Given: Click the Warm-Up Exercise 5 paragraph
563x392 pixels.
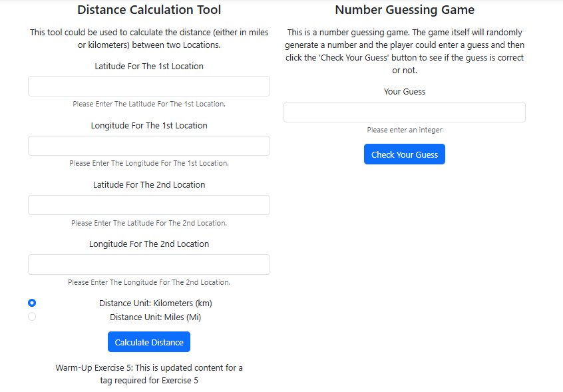Looking at the screenshot, I should tap(149, 374).
